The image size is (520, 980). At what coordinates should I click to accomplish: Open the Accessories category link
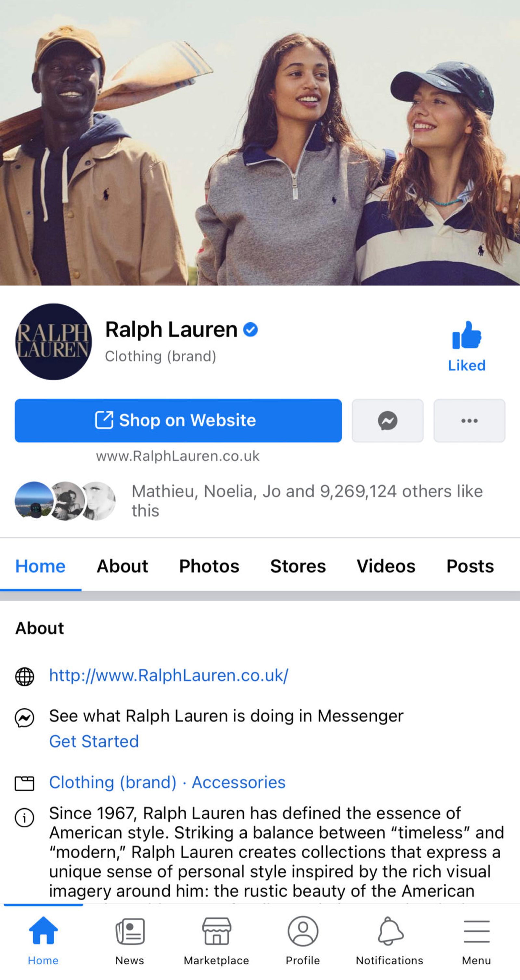click(238, 782)
